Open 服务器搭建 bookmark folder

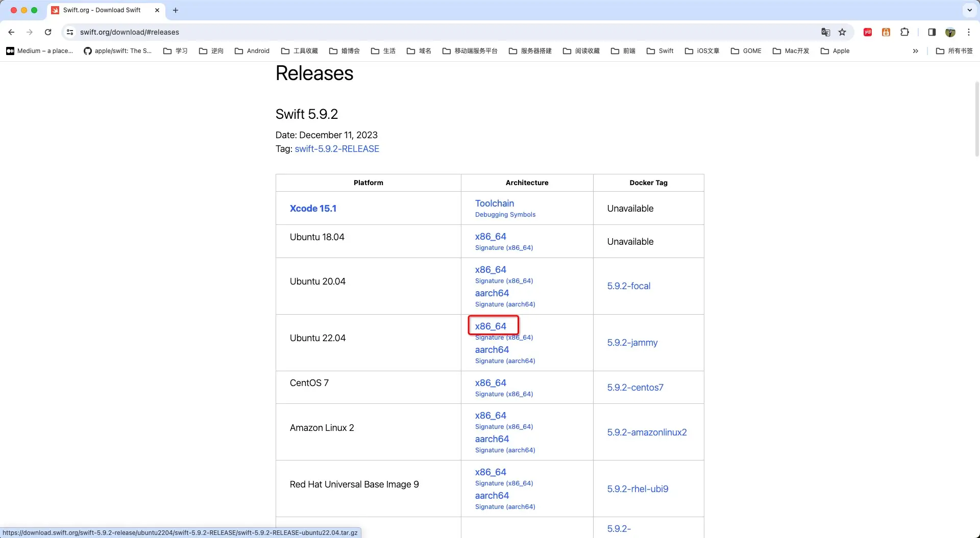530,51
